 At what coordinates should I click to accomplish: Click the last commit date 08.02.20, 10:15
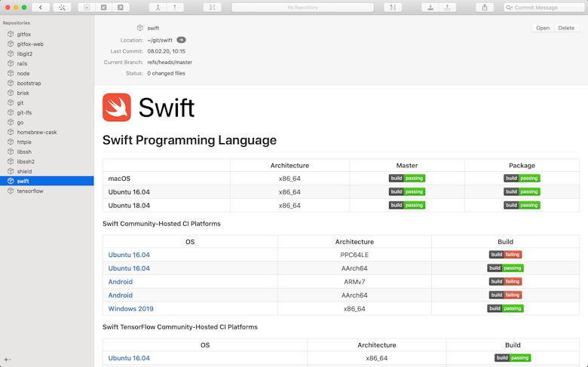tap(166, 51)
